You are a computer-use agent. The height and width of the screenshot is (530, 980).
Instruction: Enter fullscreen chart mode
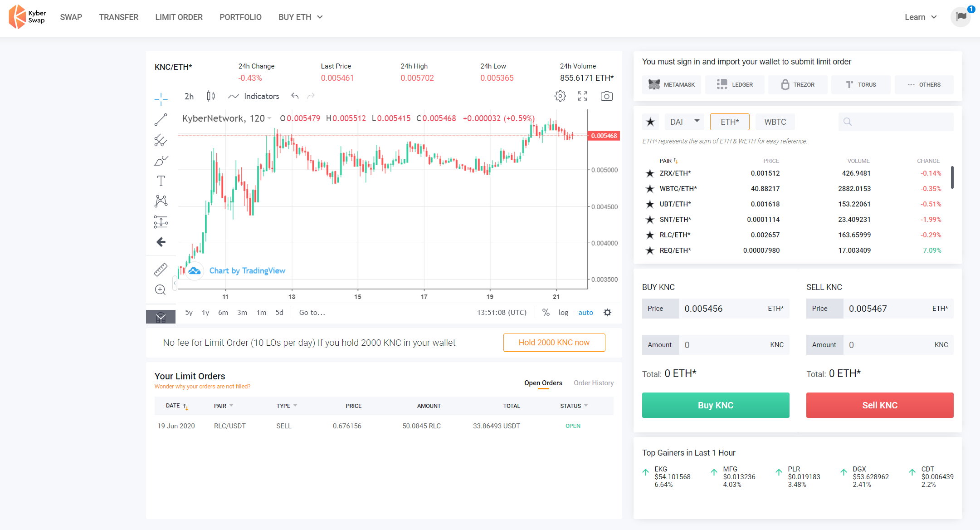tap(582, 96)
